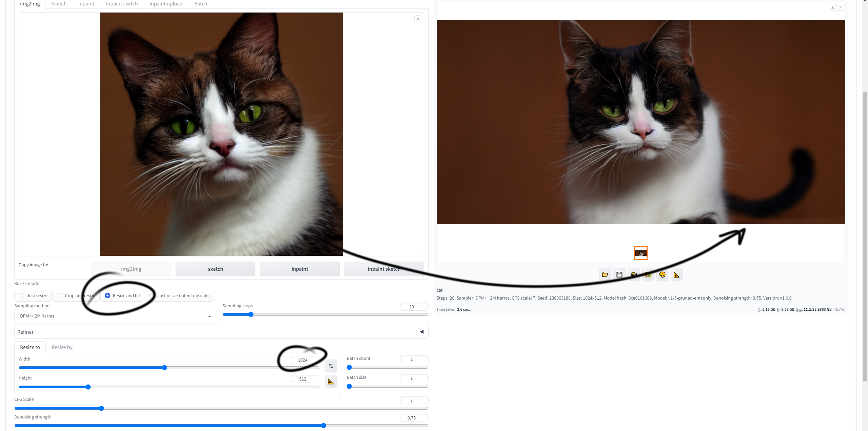
Task: Send the output to inpaint via palette icon
Action: click(662, 275)
